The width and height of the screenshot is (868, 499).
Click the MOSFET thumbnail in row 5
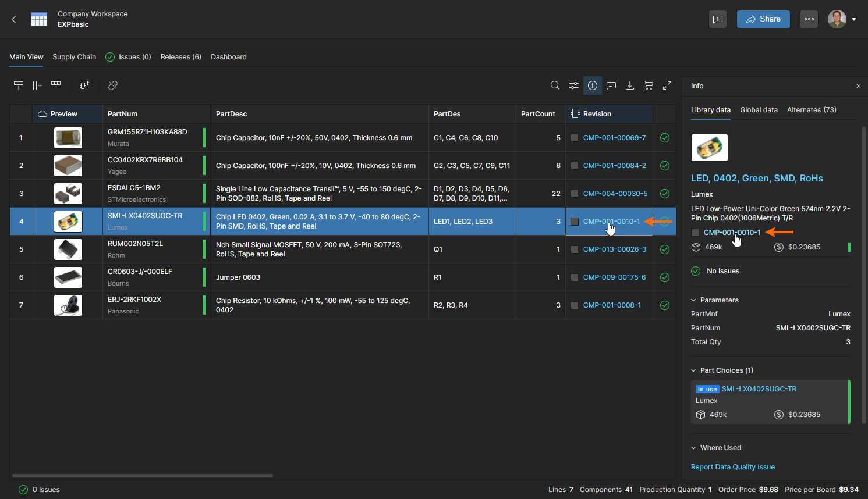coord(68,249)
